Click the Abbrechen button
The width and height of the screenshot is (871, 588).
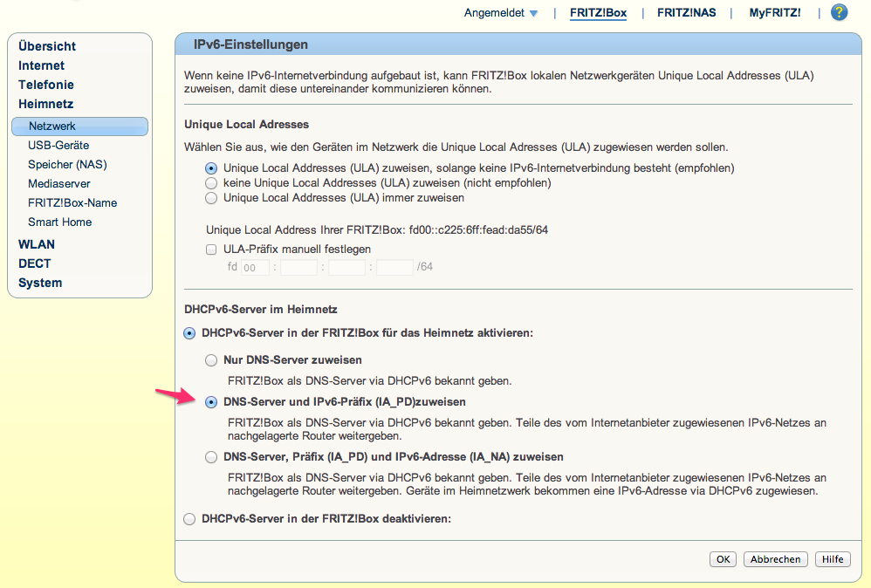point(775,559)
